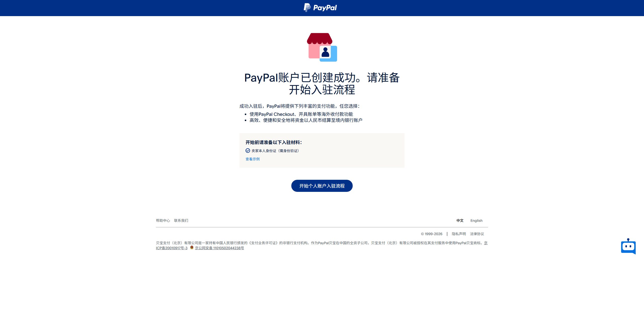This screenshot has width=644, height=320.
Task: Click the 卖家本人身份证 requirement text
Action: pos(275,151)
